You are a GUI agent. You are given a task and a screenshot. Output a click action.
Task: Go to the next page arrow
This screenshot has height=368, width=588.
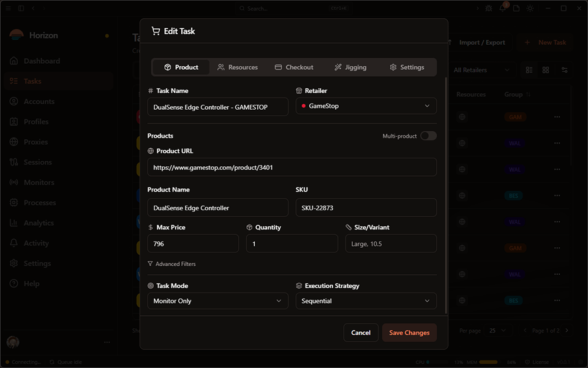coord(567,331)
